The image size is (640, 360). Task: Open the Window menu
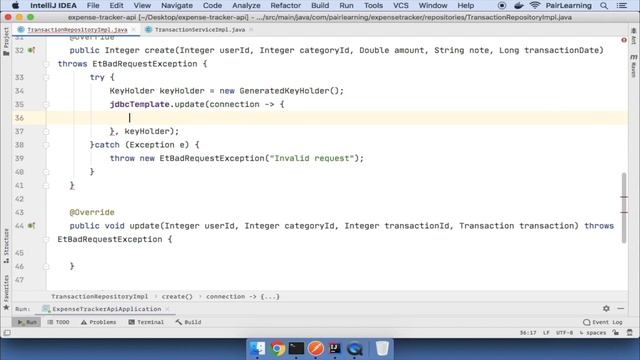tap(433, 6)
